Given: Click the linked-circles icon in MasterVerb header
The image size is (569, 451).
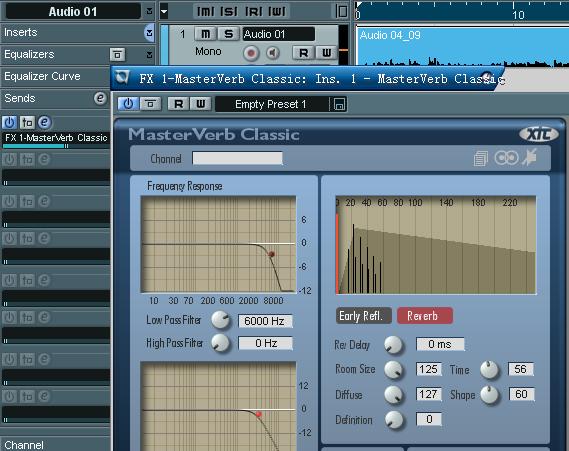Looking at the screenshot, I should tap(506, 158).
